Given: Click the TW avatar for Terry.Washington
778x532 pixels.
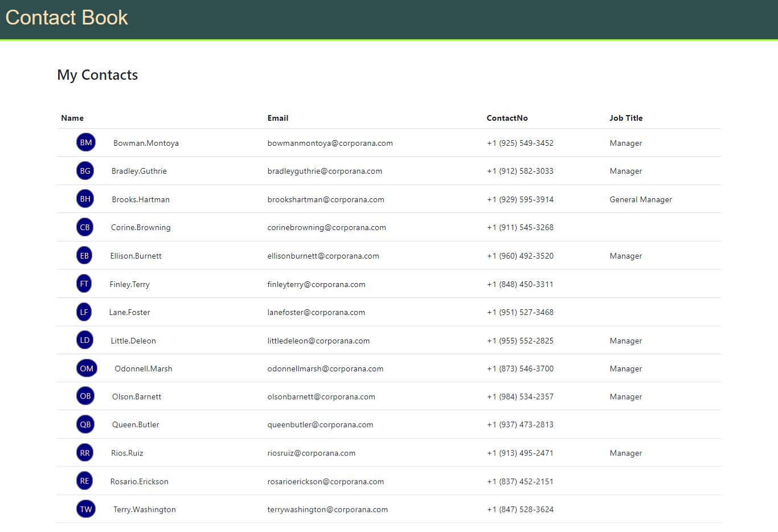Looking at the screenshot, I should point(86,509).
